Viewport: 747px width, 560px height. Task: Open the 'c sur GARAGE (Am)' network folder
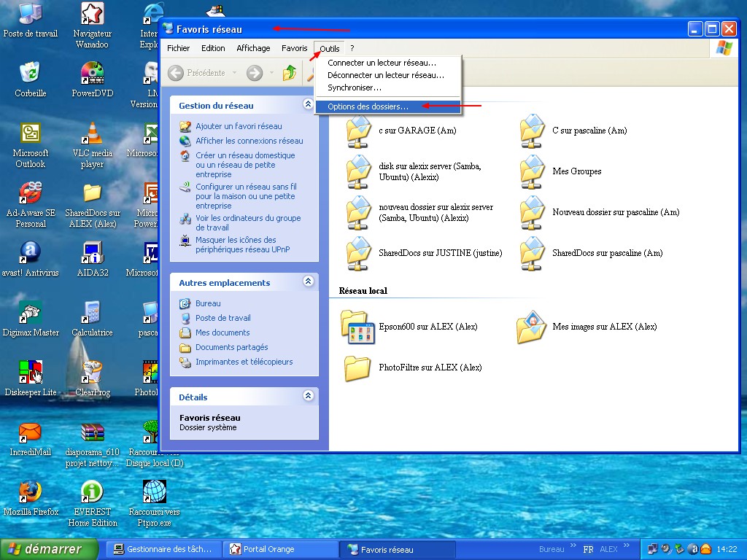pyautogui.click(x=359, y=131)
